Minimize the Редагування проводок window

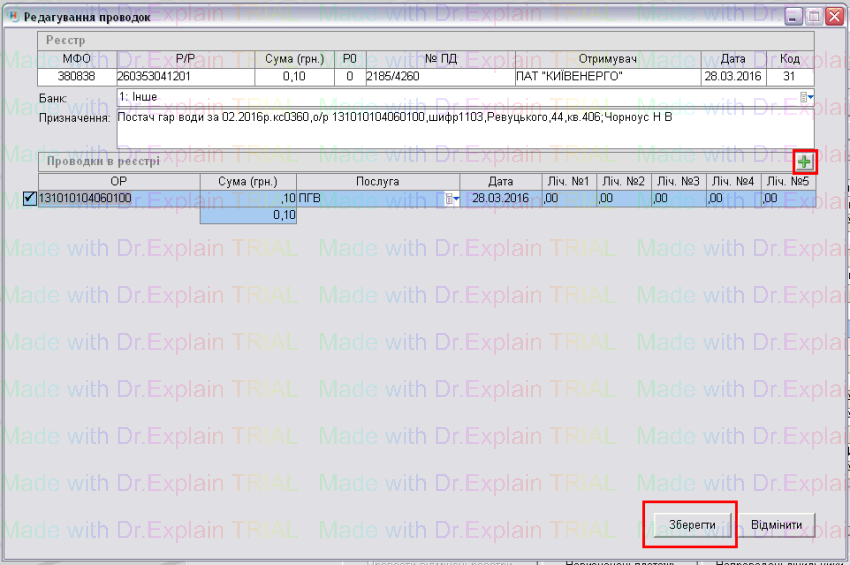pos(793,17)
